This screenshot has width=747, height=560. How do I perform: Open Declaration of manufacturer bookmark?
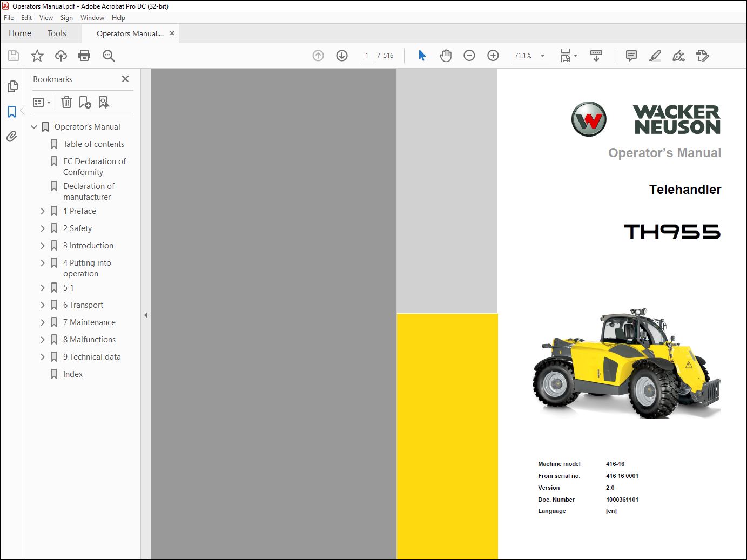coord(89,192)
